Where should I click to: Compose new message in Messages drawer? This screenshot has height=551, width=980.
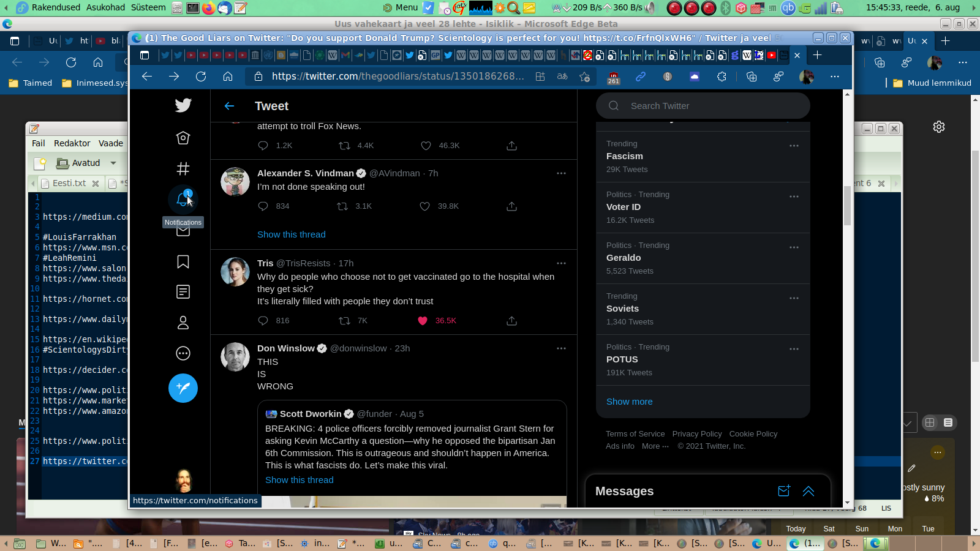pos(784,491)
